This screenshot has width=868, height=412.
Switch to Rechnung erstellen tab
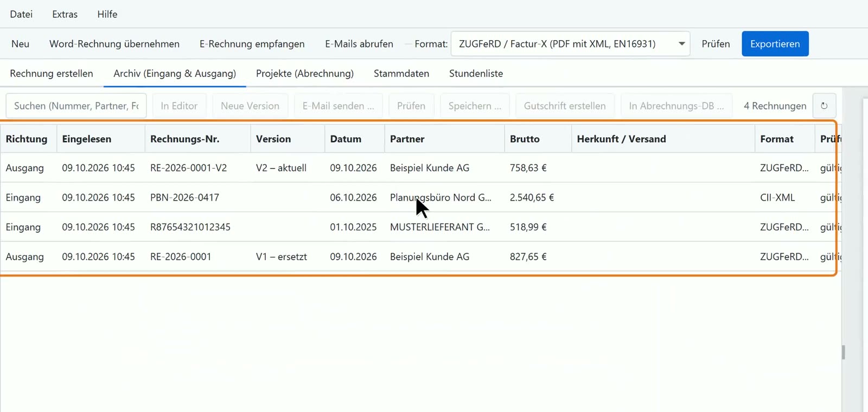pyautogui.click(x=52, y=73)
